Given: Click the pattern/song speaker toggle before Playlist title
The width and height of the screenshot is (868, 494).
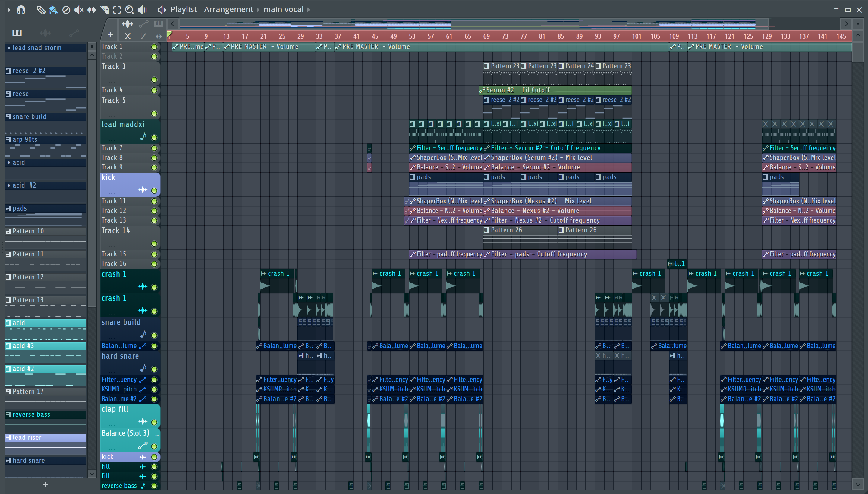Looking at the screenshot, I should tap(162, 10).
